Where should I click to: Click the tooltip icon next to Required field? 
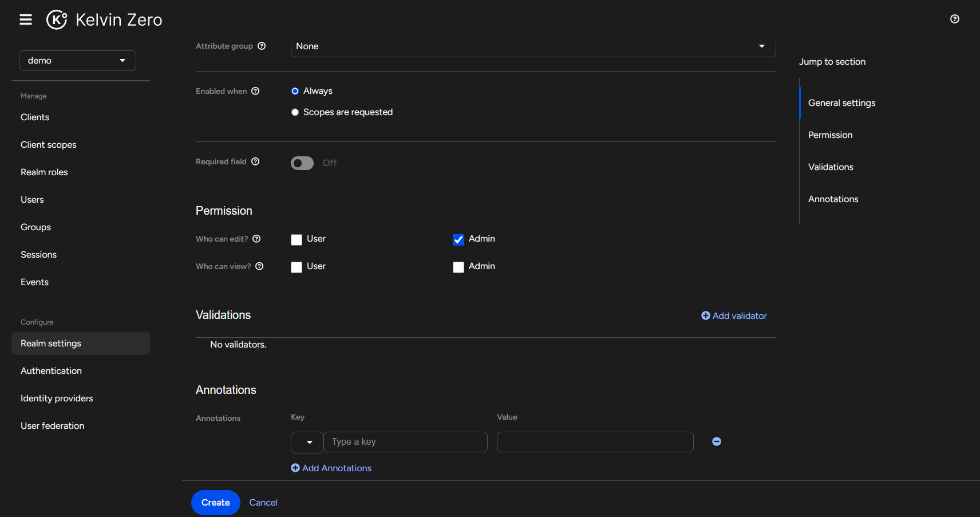pos(255,161)
